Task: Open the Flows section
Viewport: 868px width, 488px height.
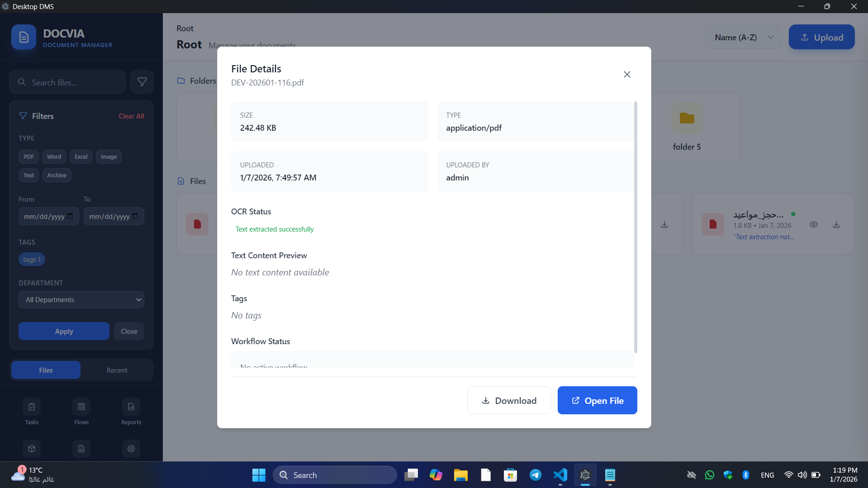Action: coord(81,411)
